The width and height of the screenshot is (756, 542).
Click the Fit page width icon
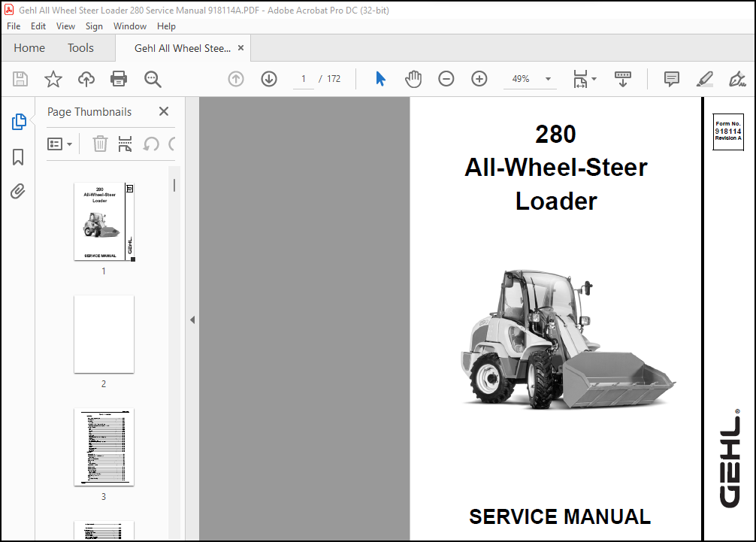580,79
